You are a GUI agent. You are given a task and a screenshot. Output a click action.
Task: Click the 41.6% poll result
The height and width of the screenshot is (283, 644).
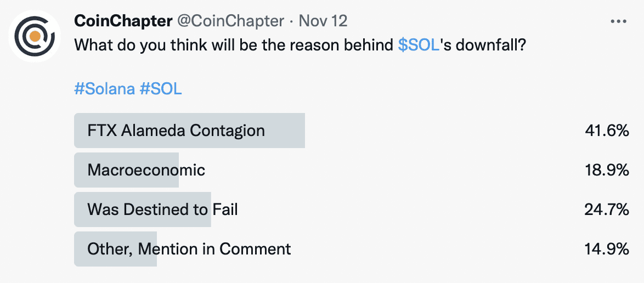607,131
